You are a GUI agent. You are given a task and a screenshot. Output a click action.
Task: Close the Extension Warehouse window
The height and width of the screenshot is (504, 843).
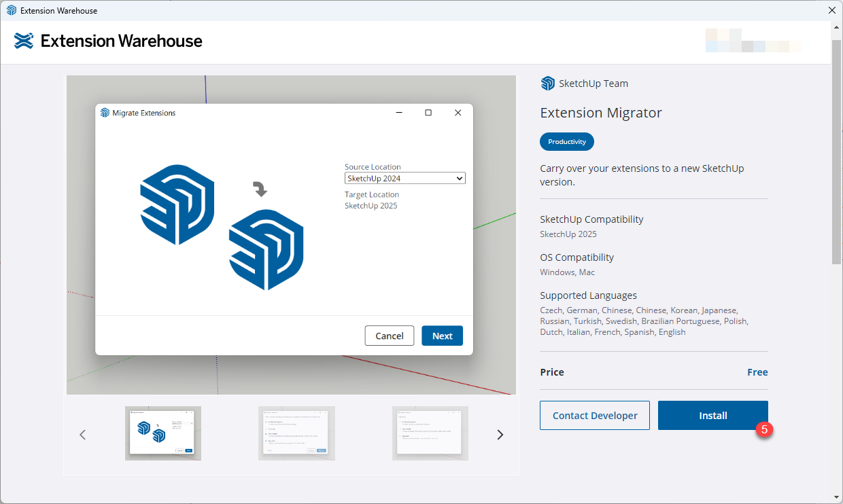(831, 10)
